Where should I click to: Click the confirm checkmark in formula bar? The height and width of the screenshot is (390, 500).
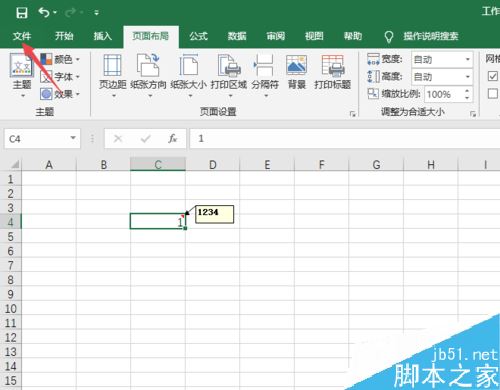point(145,138)
